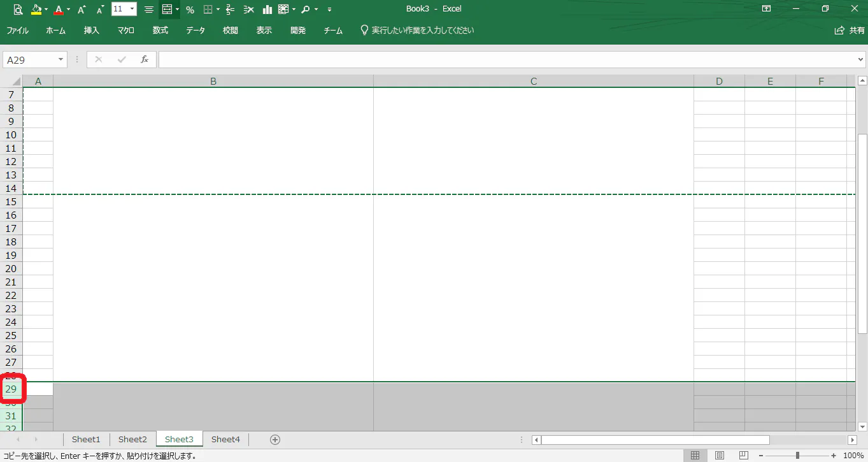Click the insert function fx icon
This screenshot has height=462, width=868.
(145, 59)
